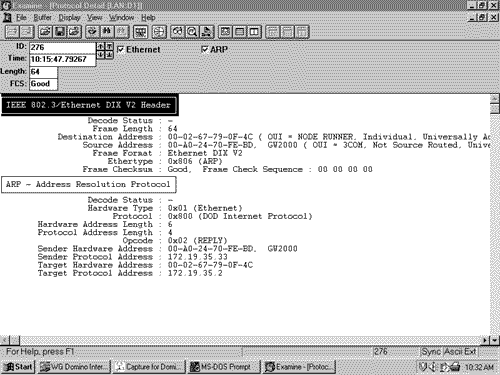Open the Buffer menu
The image size is (500, 375).
point(42,18)
